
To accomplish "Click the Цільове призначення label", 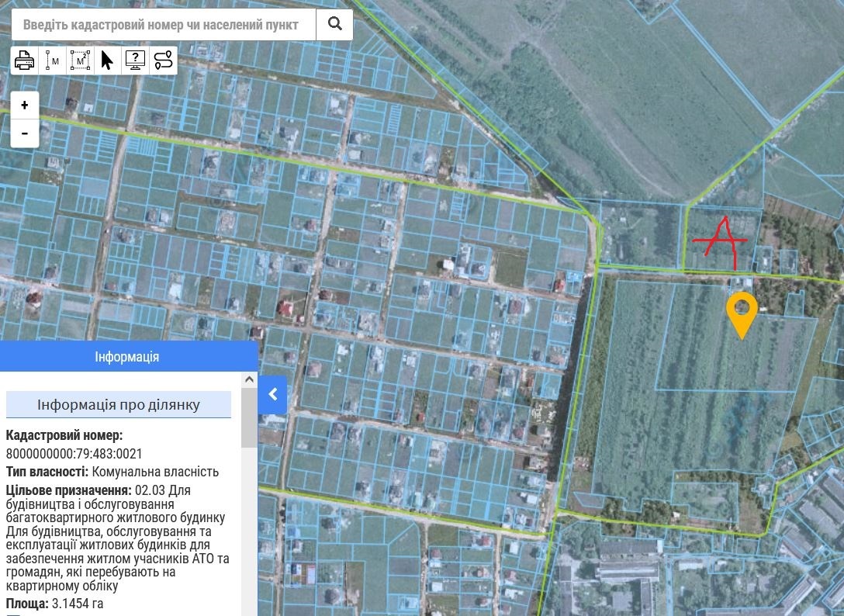I will pos(69,490).
